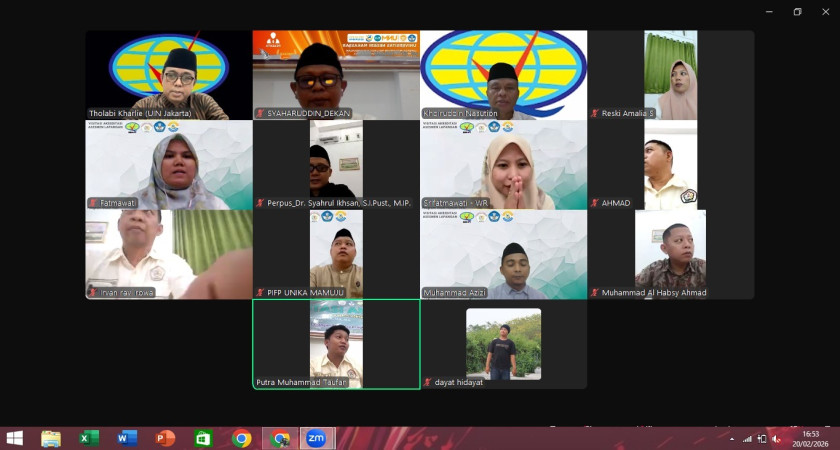840x450 pixels.
Task: Toggle the speaker volume tray icon
Action: 776,439
